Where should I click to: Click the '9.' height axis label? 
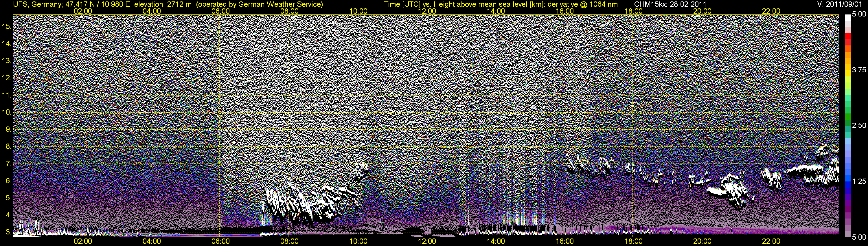[x=8, y=129]
